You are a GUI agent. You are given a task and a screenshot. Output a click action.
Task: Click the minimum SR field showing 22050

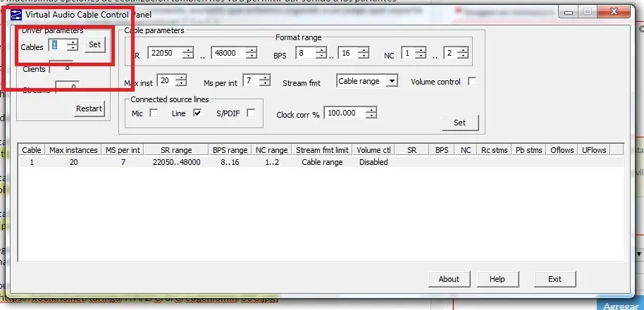coord(165,53)
